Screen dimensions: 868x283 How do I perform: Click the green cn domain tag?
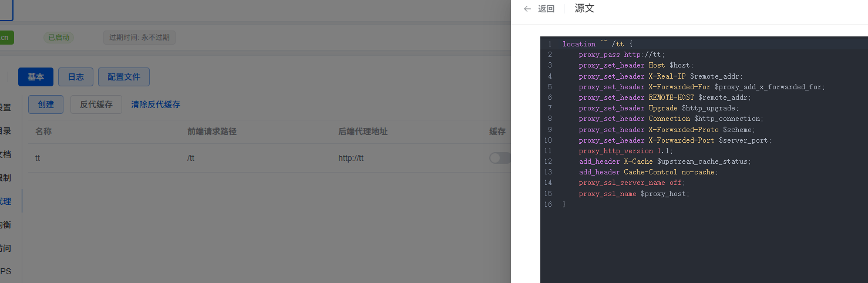[x=6, y=38]
